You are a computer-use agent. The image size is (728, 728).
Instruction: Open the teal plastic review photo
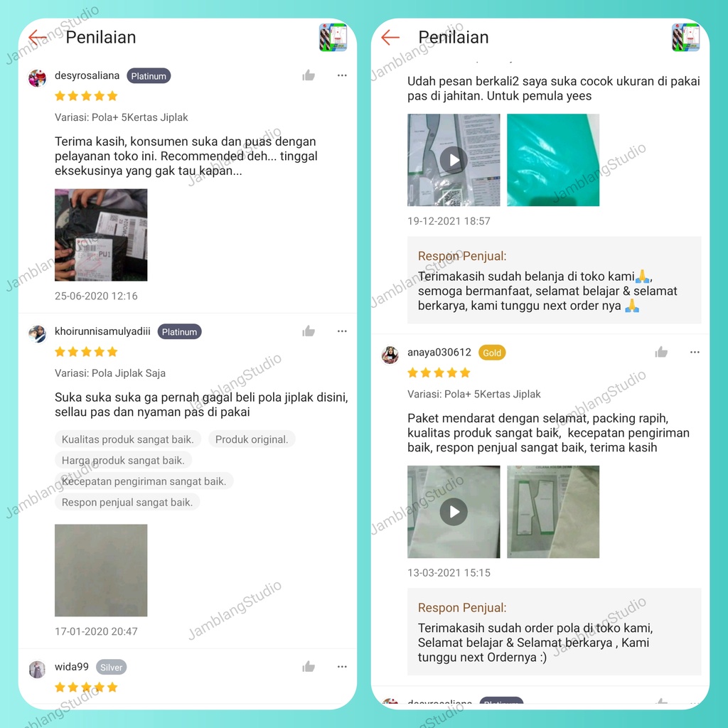553,160
